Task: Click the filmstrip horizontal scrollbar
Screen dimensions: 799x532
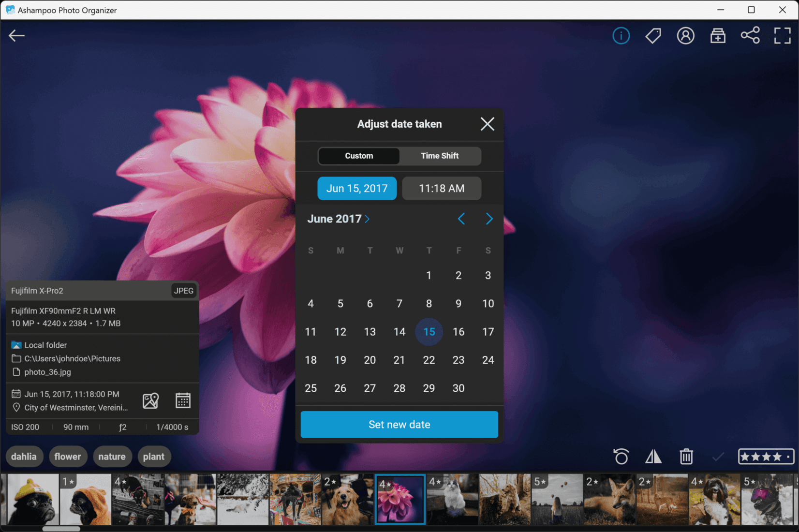Action: 61,529
